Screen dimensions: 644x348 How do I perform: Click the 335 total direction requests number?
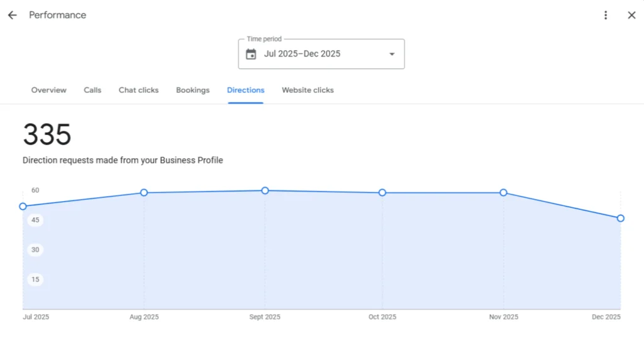[x=47, y=134]
